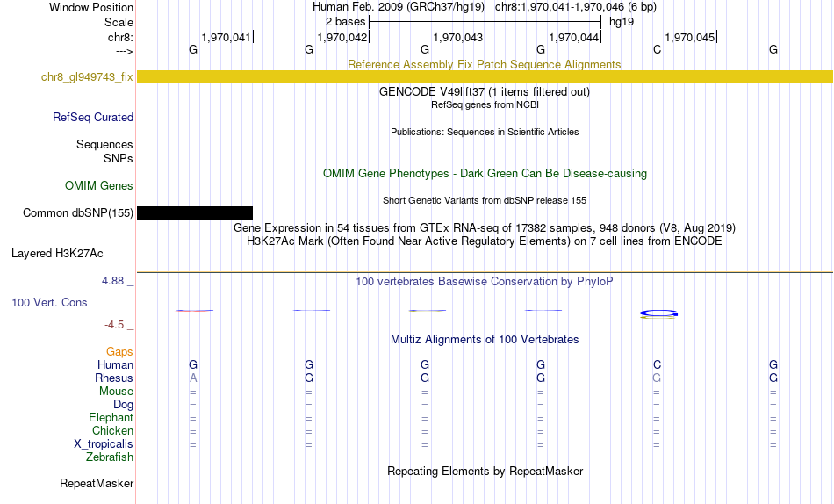Select the Dog species label

pos(124,405)
